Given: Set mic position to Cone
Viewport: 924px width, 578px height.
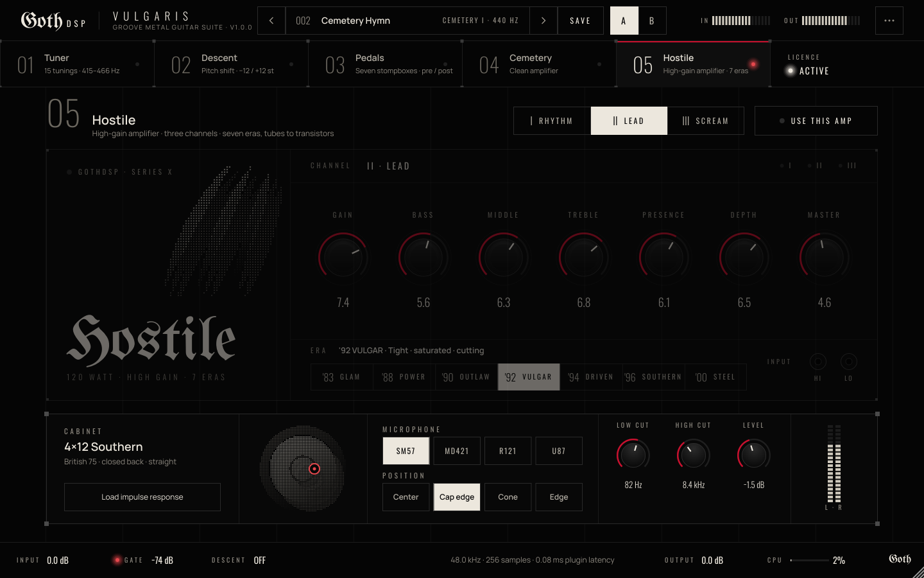Looking at the screenshot, I should click(x=508, y=497).
